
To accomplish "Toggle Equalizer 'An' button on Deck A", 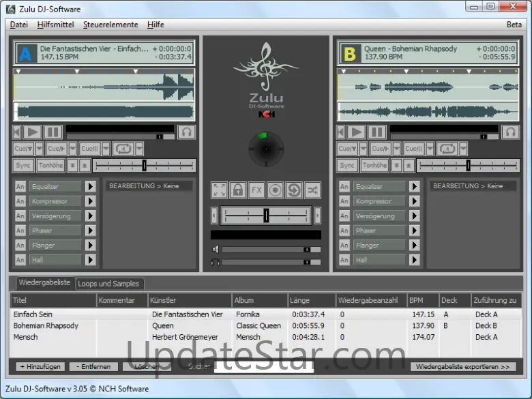I will (x=20, y=186).
